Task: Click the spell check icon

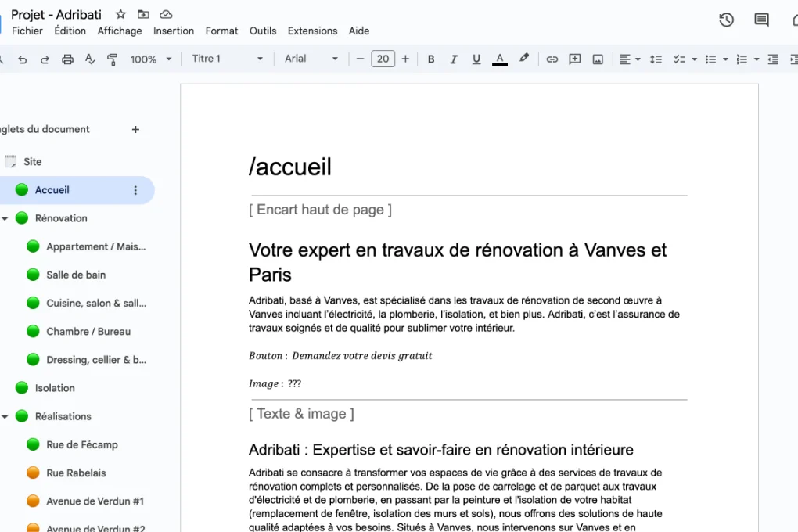Action: pyautogui.click(x=90, y=59)
